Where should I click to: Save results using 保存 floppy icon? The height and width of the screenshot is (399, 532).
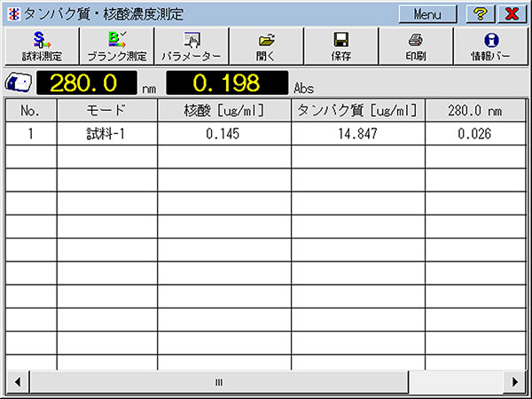tap(341, 46)
